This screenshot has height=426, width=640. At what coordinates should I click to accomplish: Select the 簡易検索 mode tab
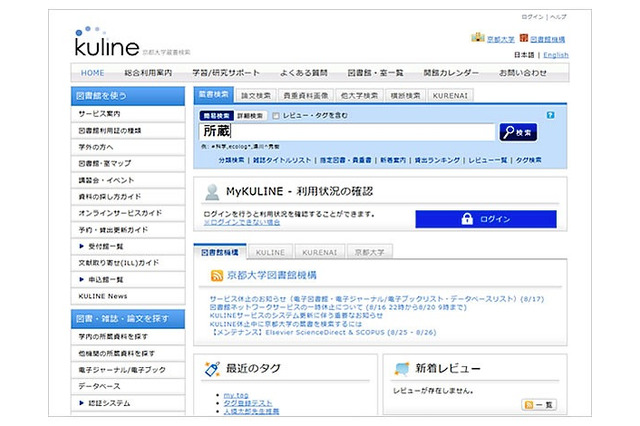pyautogui.click(x=217, y=116)
